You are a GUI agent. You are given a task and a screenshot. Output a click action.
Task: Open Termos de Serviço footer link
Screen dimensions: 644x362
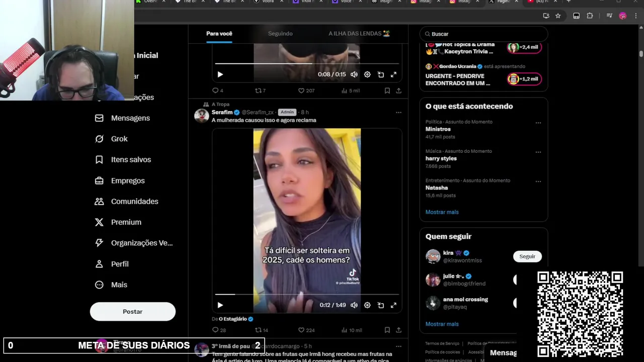coord(442,343)
